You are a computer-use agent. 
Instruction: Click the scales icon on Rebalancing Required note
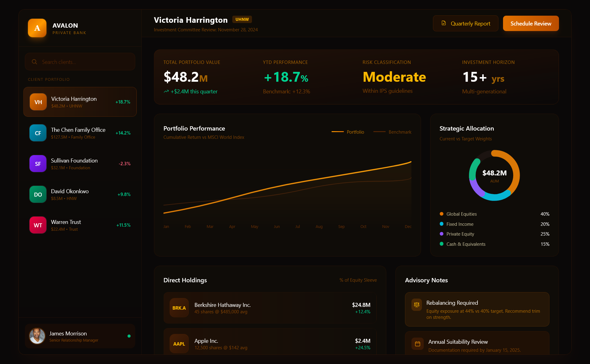point(417,305)
